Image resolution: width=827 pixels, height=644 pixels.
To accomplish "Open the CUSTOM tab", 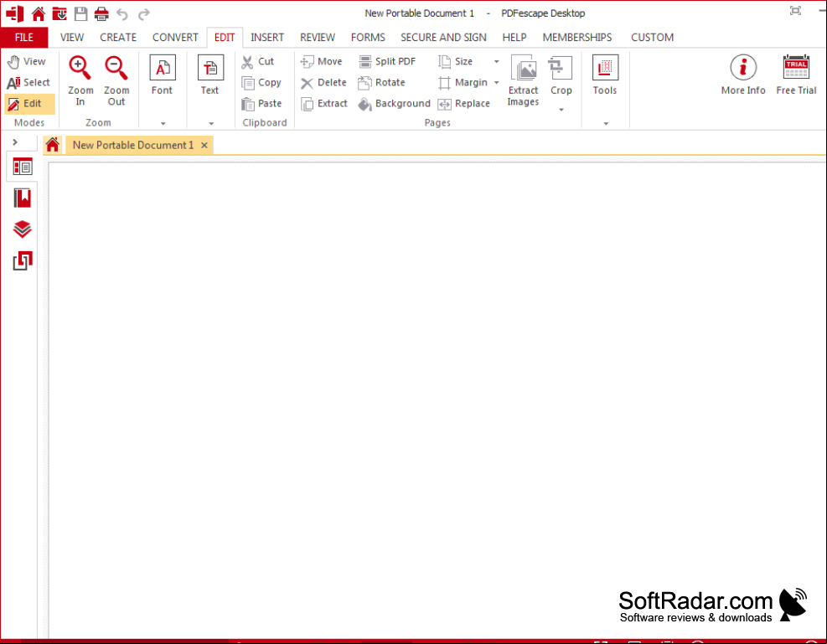I will click(x=653, y=38).
